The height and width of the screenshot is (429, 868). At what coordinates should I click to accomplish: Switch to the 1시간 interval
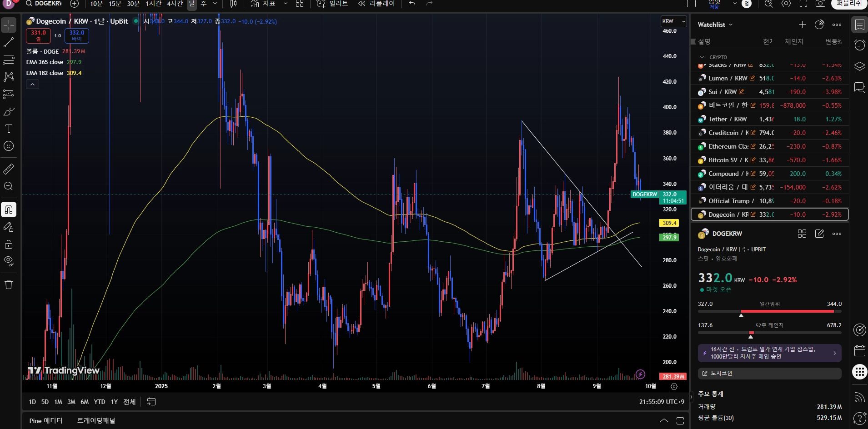154,4
